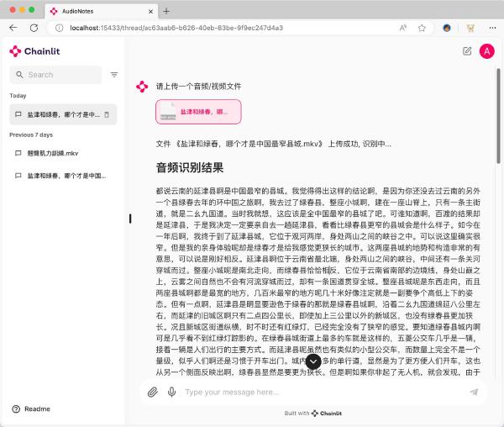Click the browser back arrow

(x=13, y=28)
